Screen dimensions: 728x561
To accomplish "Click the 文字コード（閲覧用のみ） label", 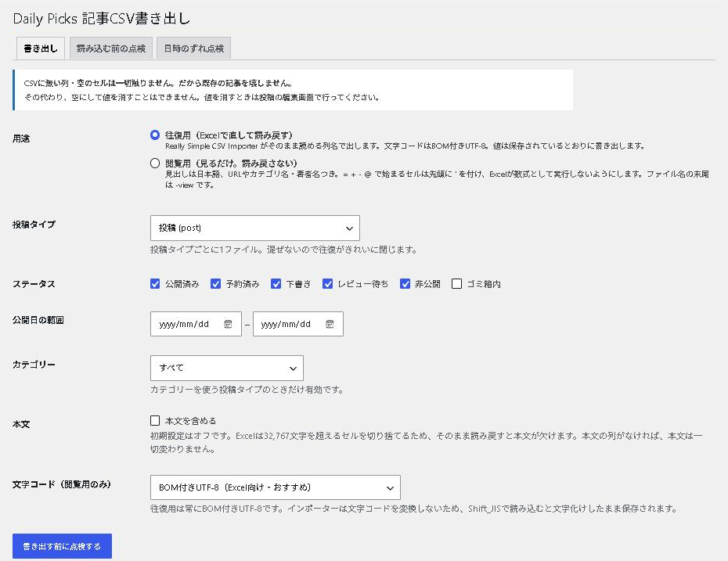I will point(62,484).
